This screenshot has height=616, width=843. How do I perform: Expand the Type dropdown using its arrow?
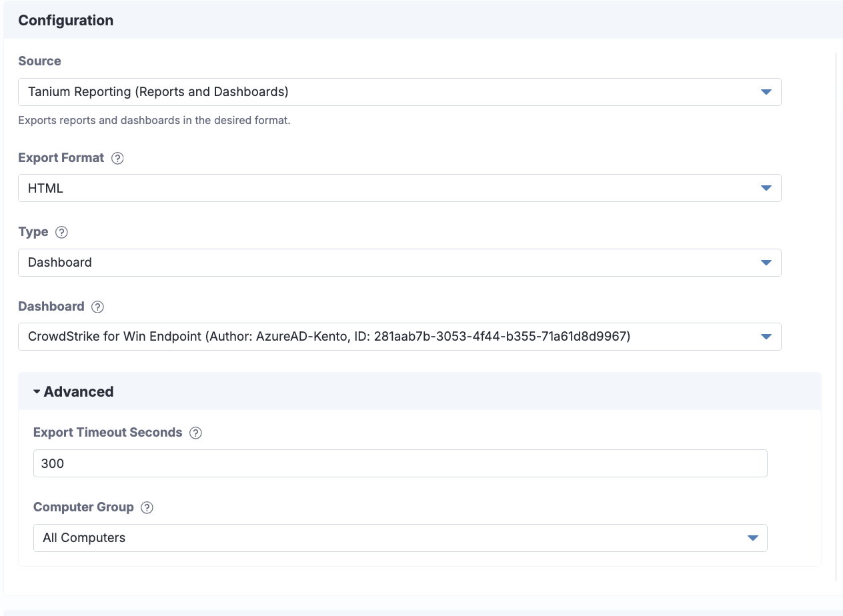pyautogui.click(x=766, y=263)
